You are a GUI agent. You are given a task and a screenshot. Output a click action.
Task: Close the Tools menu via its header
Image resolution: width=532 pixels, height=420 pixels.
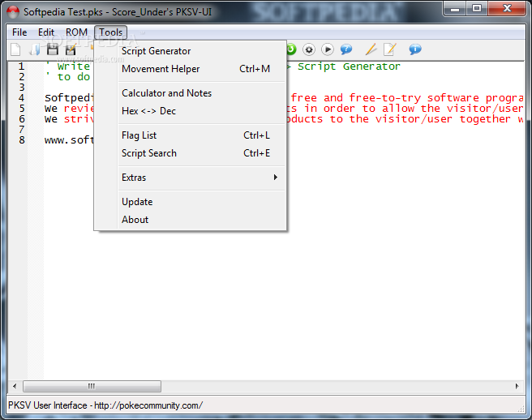click(110, 32)
